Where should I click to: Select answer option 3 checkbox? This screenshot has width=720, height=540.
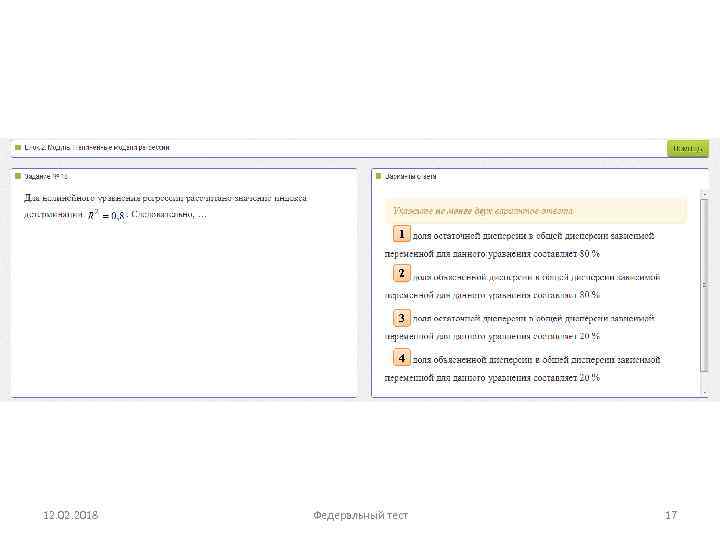[x=401, y=318]
